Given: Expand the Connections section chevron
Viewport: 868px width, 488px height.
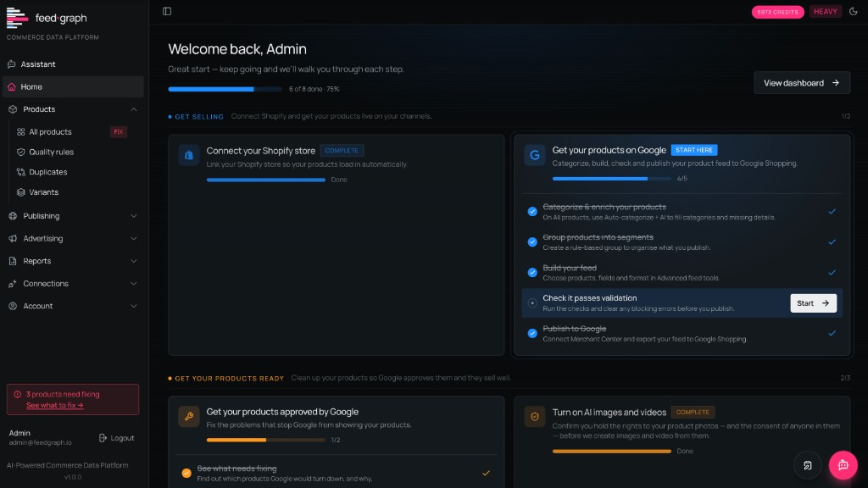Looking at the screenshot, I should point(133,283).
